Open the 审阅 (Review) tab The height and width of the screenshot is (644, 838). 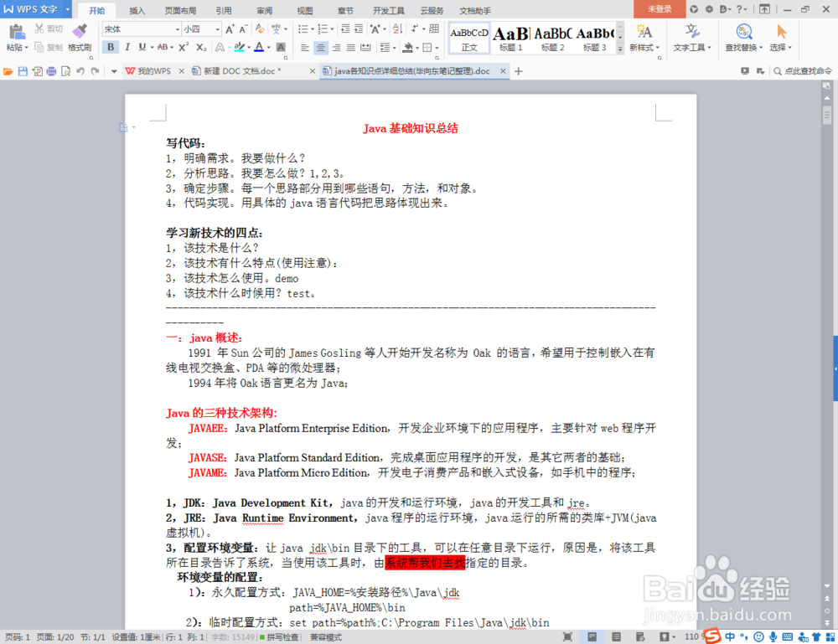(x=264, y=11)
